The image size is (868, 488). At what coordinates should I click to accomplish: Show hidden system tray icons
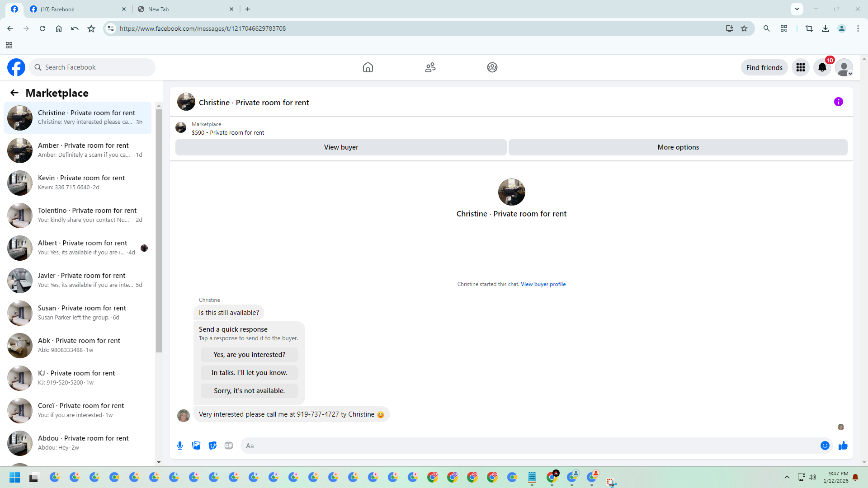787,477
